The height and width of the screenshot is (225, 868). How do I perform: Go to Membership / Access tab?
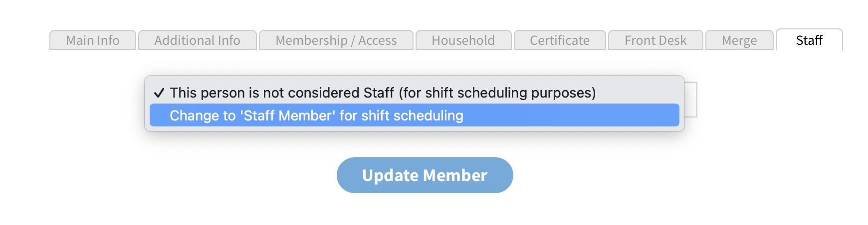pos(336,40)
